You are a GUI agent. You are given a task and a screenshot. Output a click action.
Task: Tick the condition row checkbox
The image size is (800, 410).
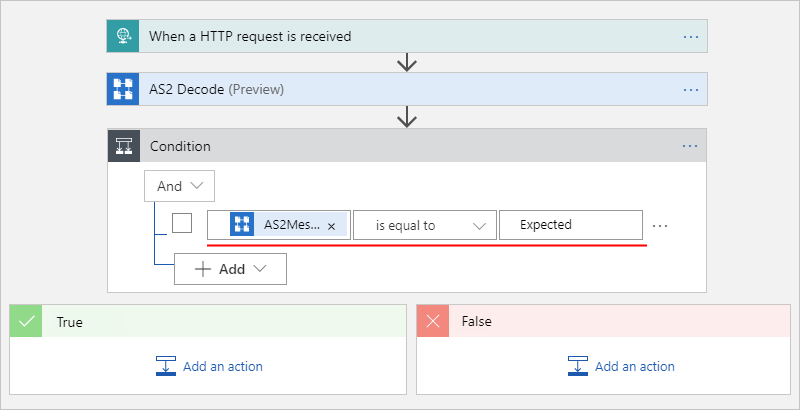coord(182,224)
